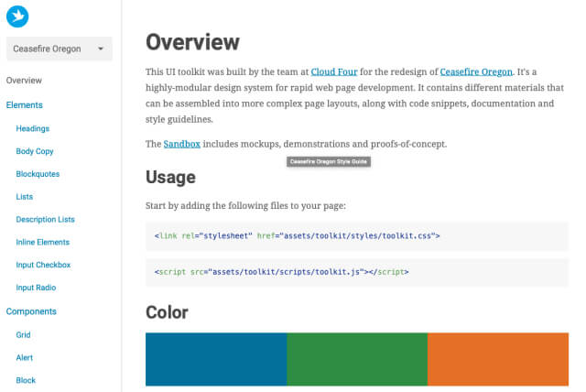The width and height of the screenshot is (586, 392).
Task: Select Body Copy sidebar link
Action: pyautogui.click(x=35, y=151)
